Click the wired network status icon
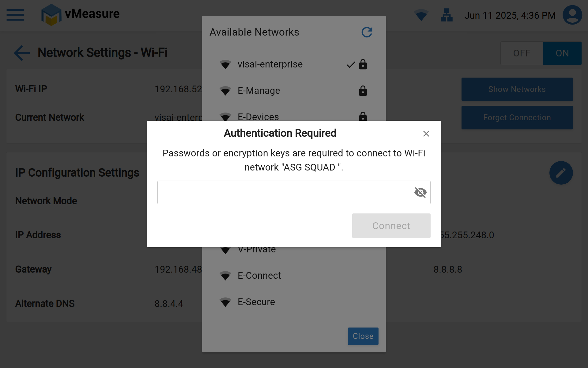The height and width of the screenshot is (368, 588). [x=447, y=15]
